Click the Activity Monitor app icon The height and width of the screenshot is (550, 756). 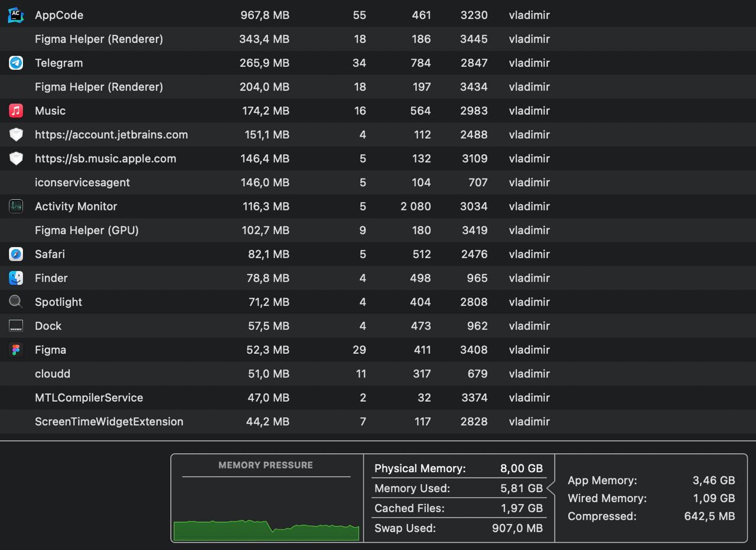coord(16,206)
